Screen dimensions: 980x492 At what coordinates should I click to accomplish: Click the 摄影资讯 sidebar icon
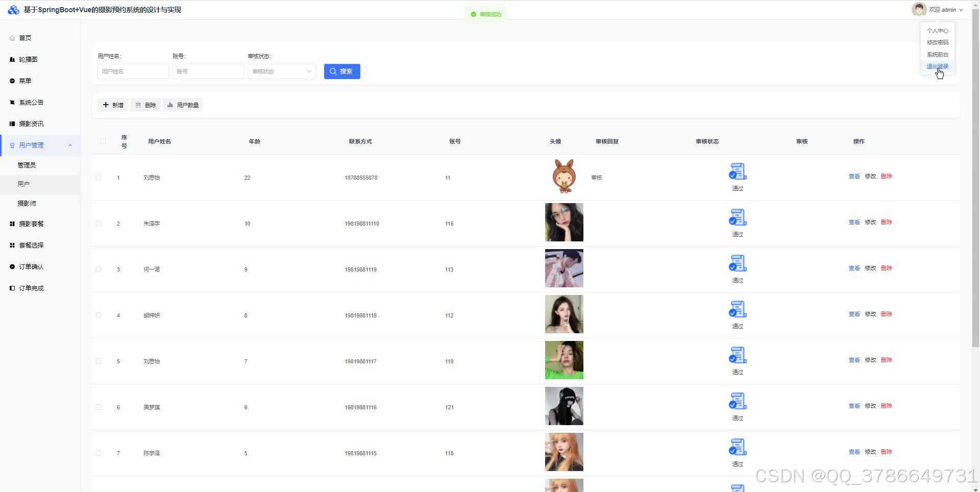[x=12, y=124]
